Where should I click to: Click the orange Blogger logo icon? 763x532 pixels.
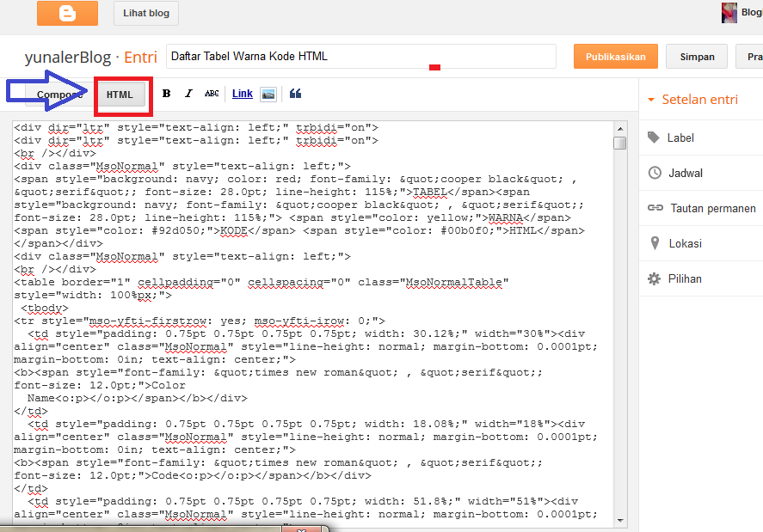(67, 13)
